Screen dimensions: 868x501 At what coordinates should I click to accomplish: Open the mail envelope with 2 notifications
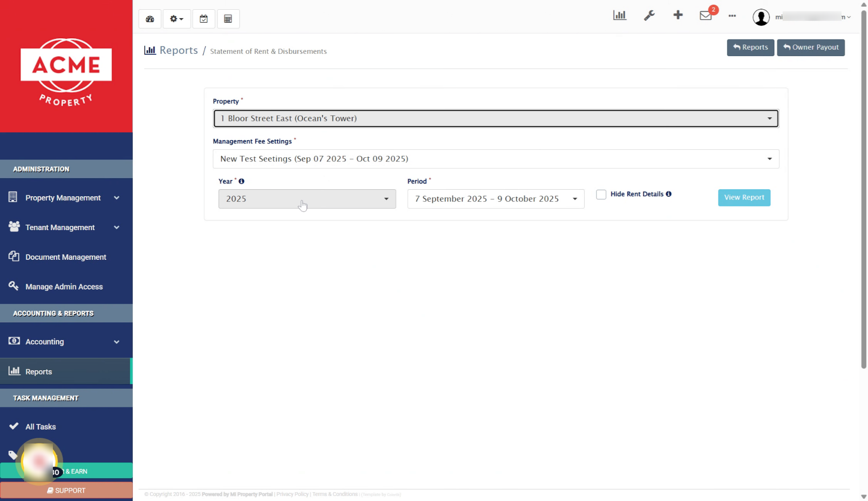coord(706,15)
